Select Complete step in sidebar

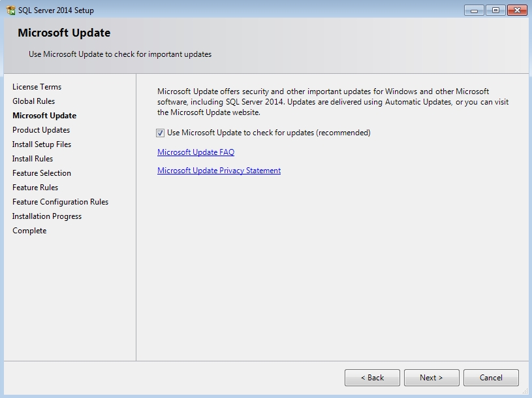(x=29, y=231)
